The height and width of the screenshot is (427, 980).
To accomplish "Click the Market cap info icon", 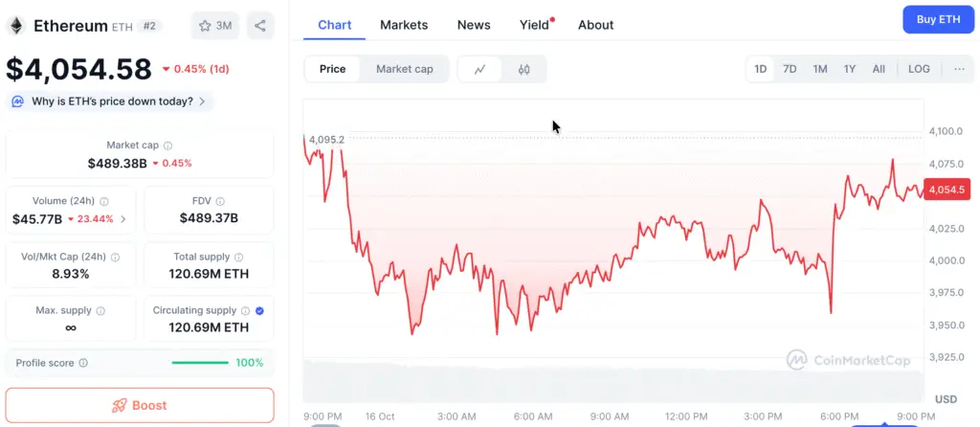I will (x=168, y=146).
